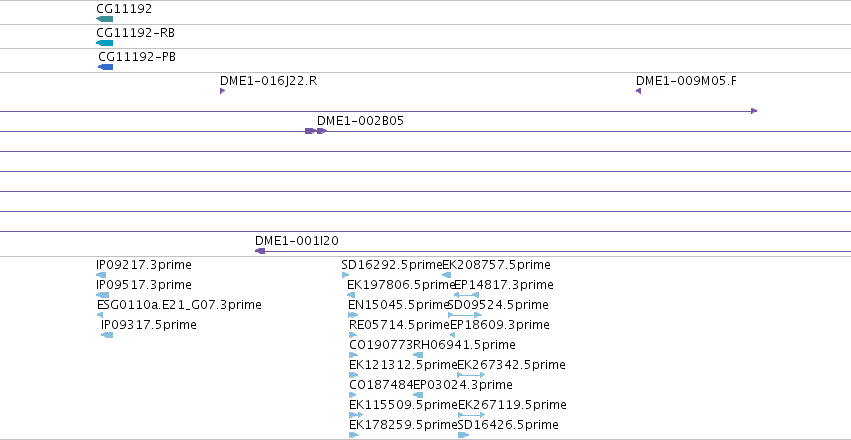Screen dimensions: 851x440
Task: Select the DME1-002B05 feature glyph
Action: click(x=316, y=131)
